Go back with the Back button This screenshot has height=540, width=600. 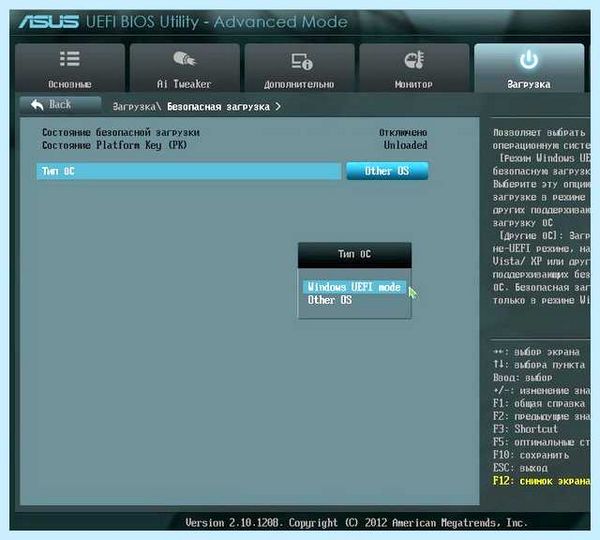click(60, 104)
